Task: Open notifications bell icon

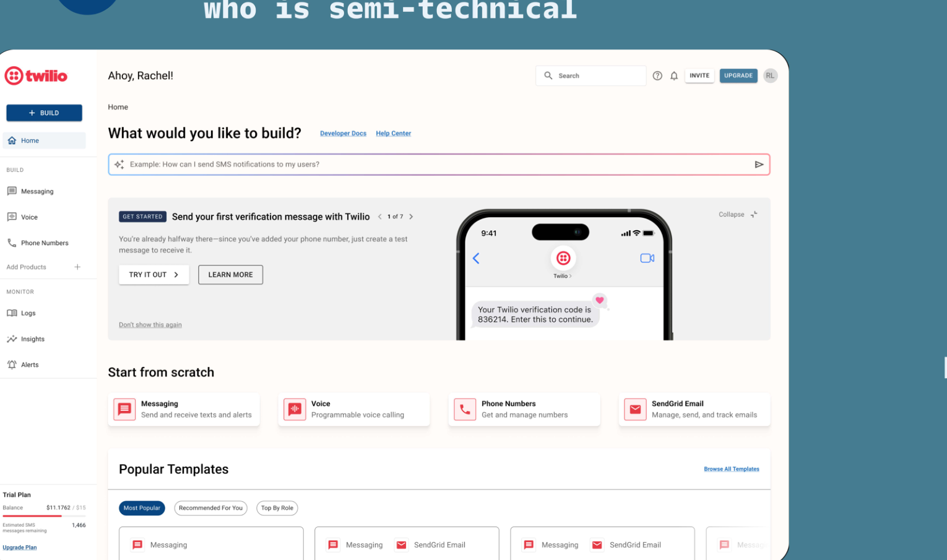Action: (674, 75)
